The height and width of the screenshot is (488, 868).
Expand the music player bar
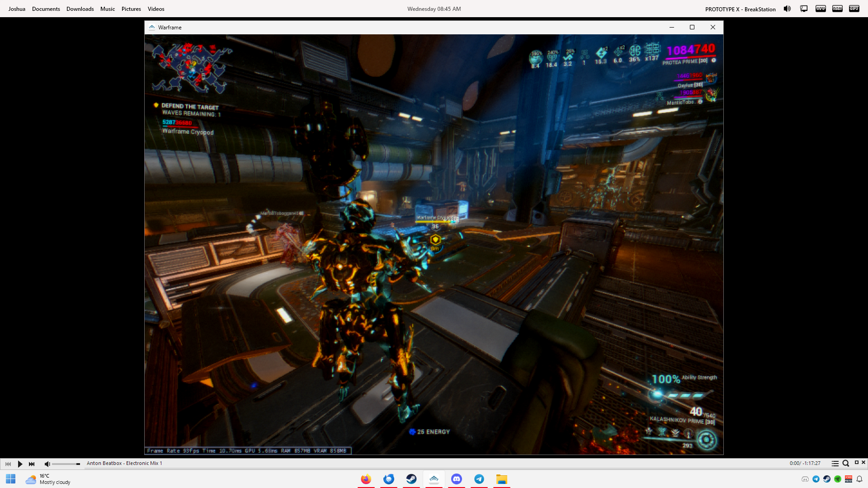coord(856,462)
